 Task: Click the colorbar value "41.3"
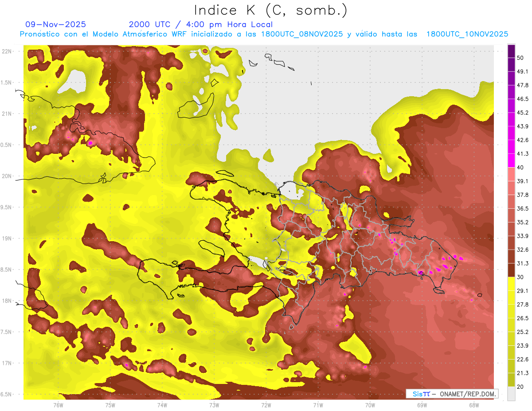(x=523, y=154)
